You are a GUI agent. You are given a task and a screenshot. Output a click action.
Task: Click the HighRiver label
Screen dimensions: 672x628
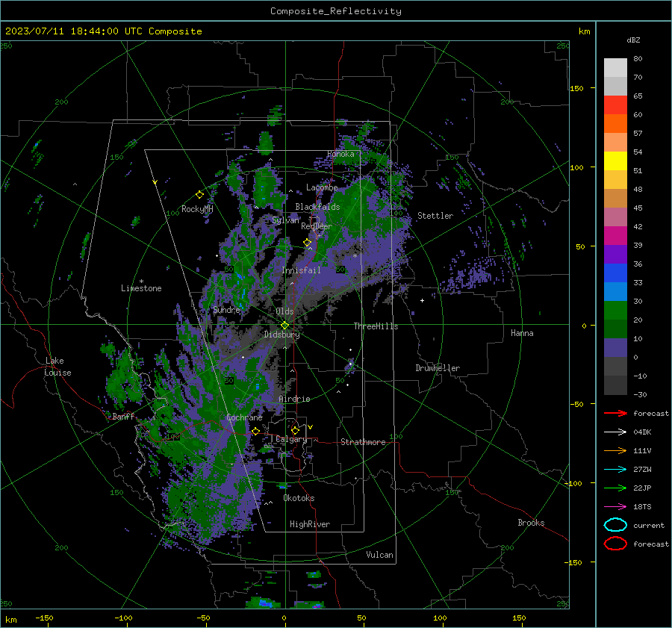tap(310, 524)
